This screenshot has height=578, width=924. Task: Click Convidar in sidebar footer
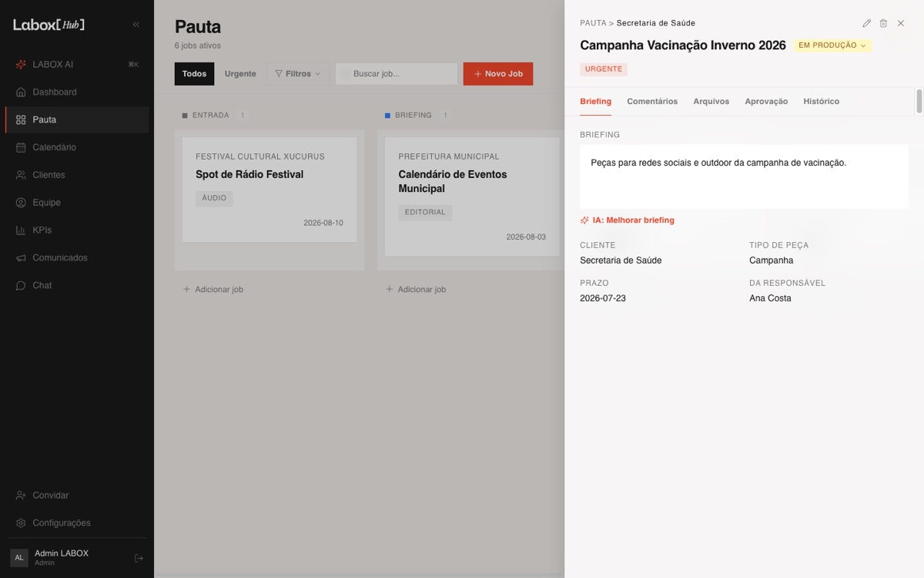coord(77,496)
